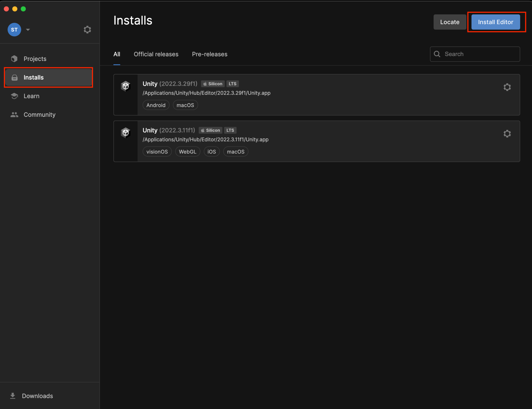Open the Community section
The width and height of the screenshot is (532, 409).
coord(49,115)
